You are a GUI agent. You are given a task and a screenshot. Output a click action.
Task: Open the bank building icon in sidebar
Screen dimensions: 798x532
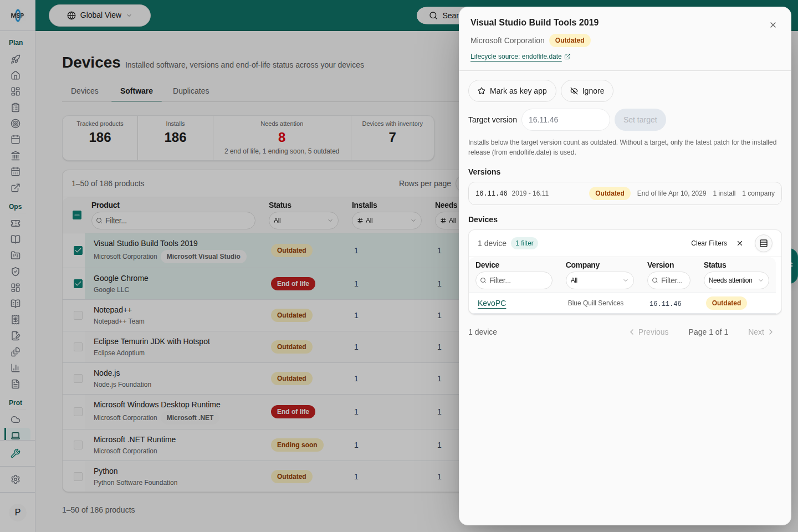tap(16, 156)
